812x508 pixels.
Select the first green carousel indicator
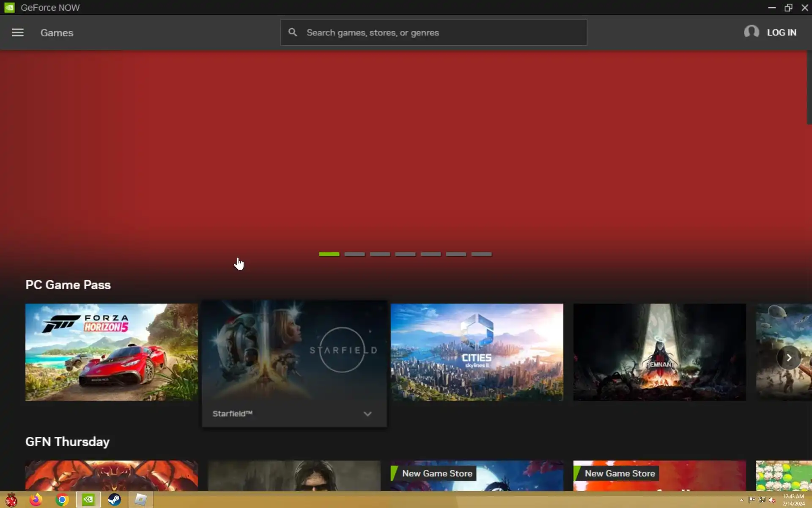(329, 254)
